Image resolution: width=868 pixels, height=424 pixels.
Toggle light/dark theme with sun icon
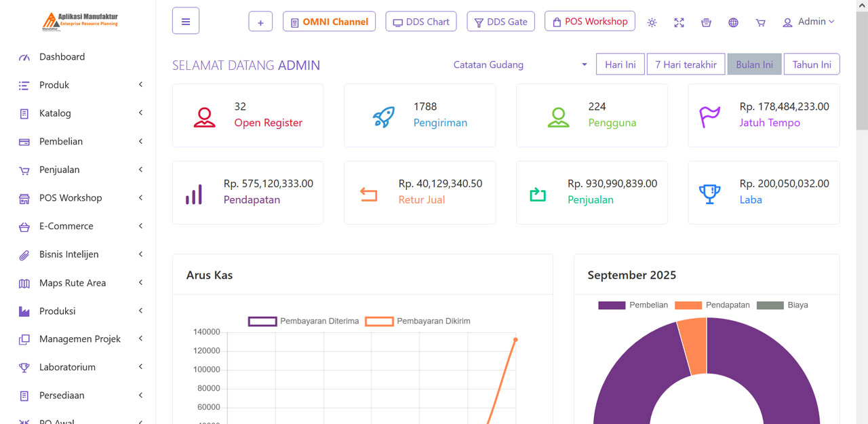tap(652, 22)
